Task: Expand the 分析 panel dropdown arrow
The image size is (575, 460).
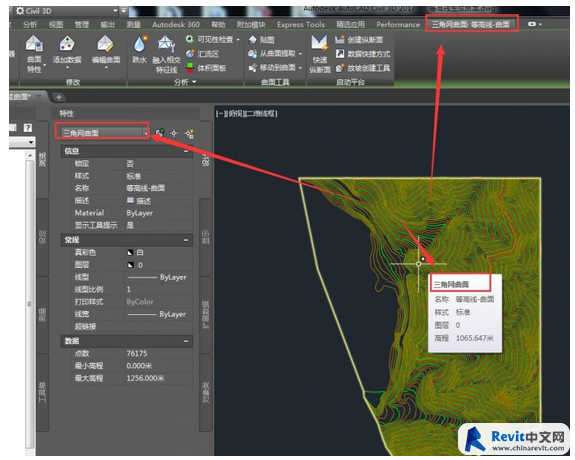Action: pyautogui.click(x=194, y=82)
